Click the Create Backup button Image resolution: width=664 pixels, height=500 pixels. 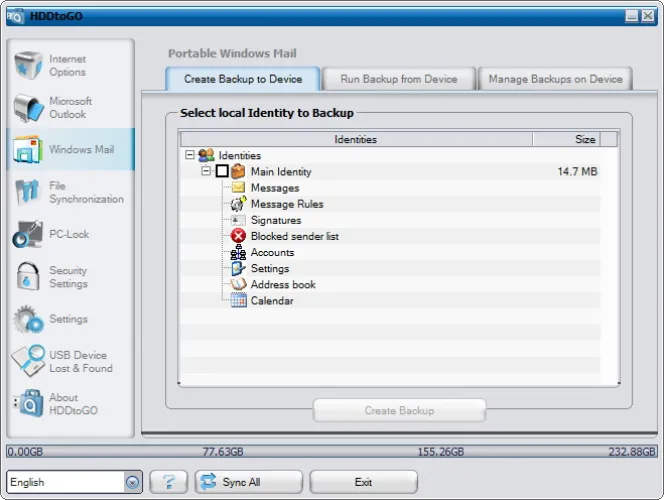point(399,410)
